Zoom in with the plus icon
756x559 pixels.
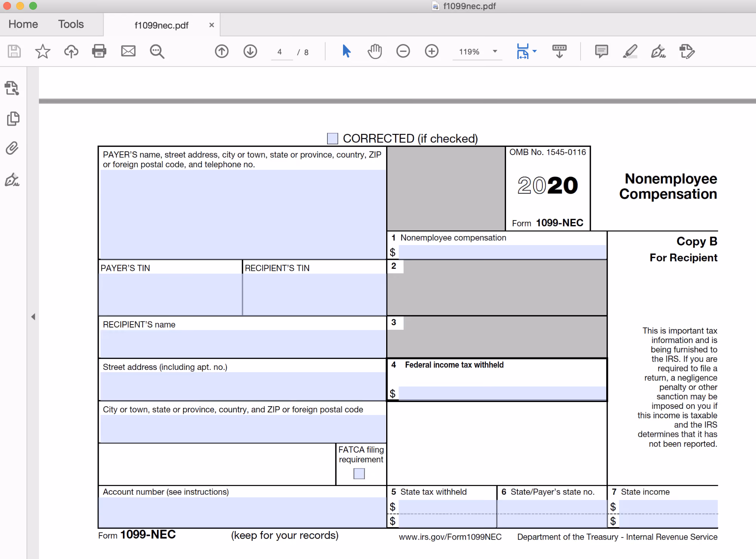click(432, 51)
